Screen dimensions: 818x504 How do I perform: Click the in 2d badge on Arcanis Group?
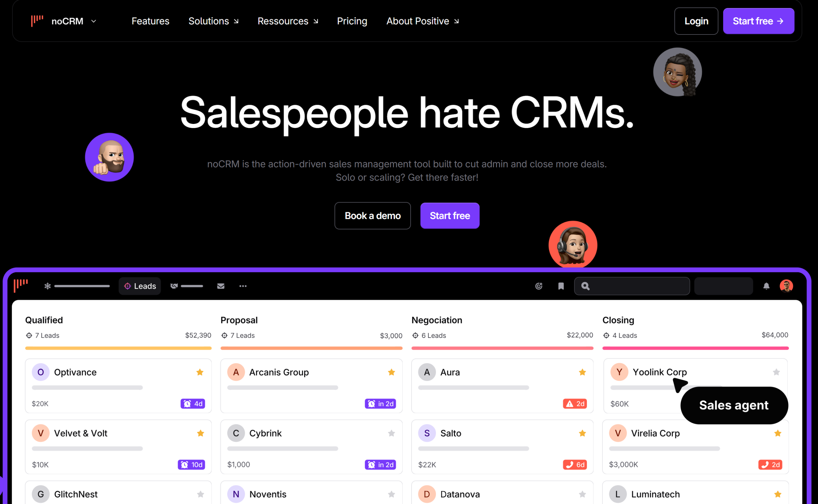(x=380, y=404)
